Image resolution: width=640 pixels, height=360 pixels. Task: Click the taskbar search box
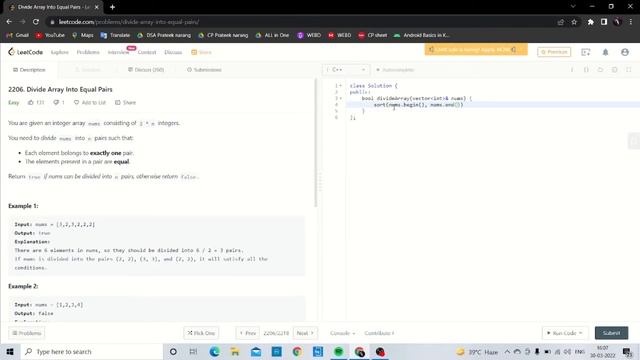(x=91, y=351)
